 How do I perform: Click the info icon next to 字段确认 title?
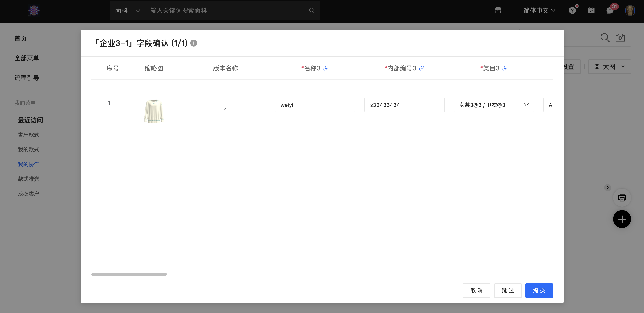tap(194, 43)
